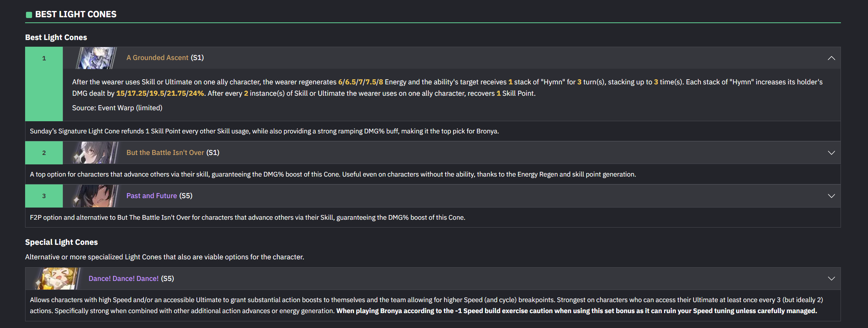Click the Best Light Cones subheading
Screen dimensions: 868x328
56,37
